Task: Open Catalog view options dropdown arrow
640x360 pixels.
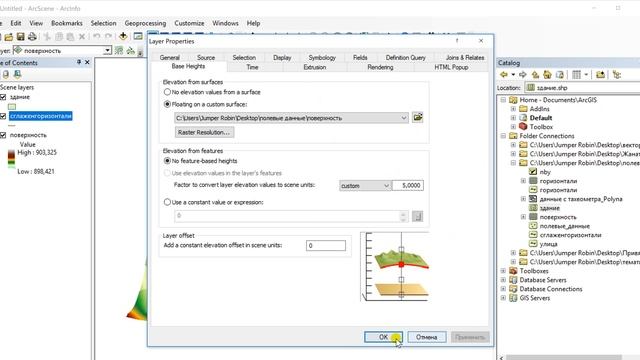Action: 586,74
